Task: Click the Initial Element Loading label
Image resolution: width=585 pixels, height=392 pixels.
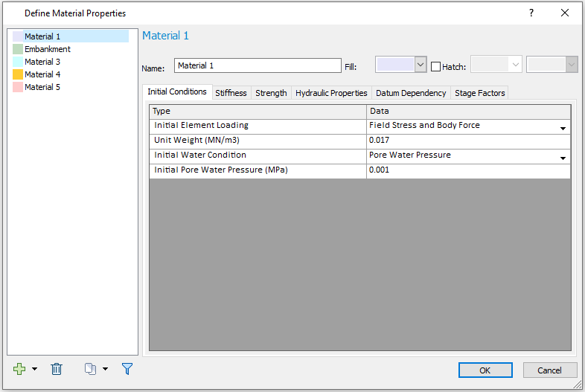Action: 201,125
